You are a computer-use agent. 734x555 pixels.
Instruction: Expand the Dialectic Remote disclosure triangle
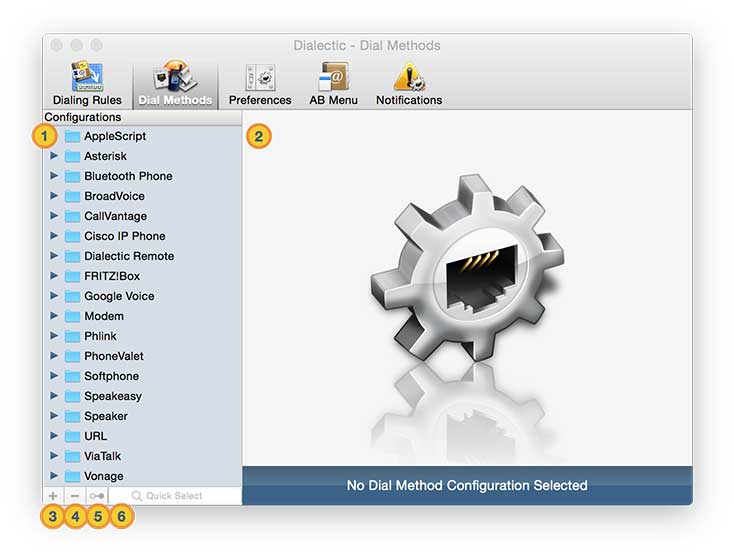[x=54, y=256]
